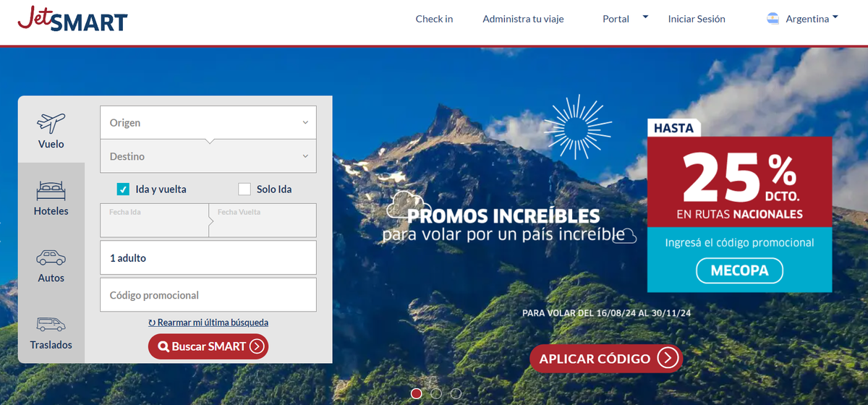Image resolution: width=868 pixels, height=405 pixels.
Task: Select the Traslados van icon
Action: pos(51,325)
